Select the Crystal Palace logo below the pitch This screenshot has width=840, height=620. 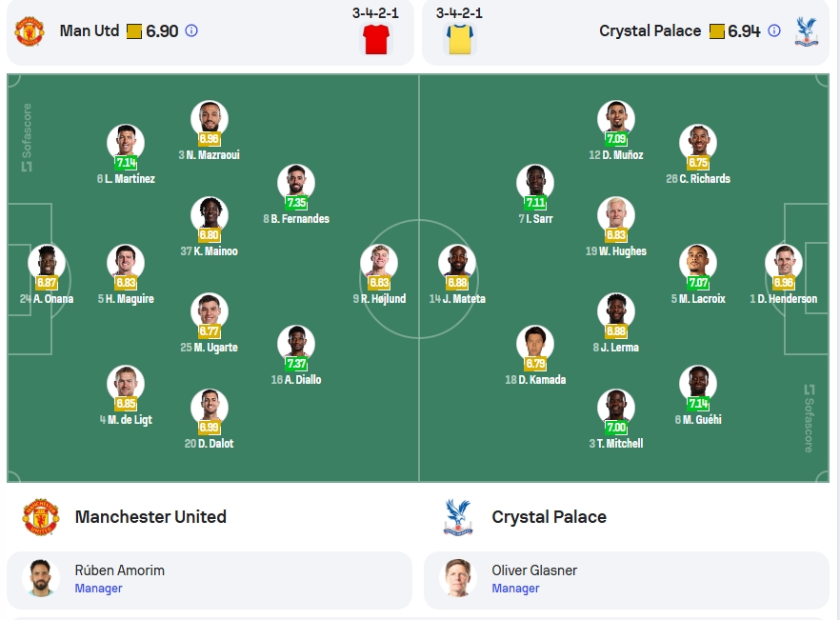point(458,517)
